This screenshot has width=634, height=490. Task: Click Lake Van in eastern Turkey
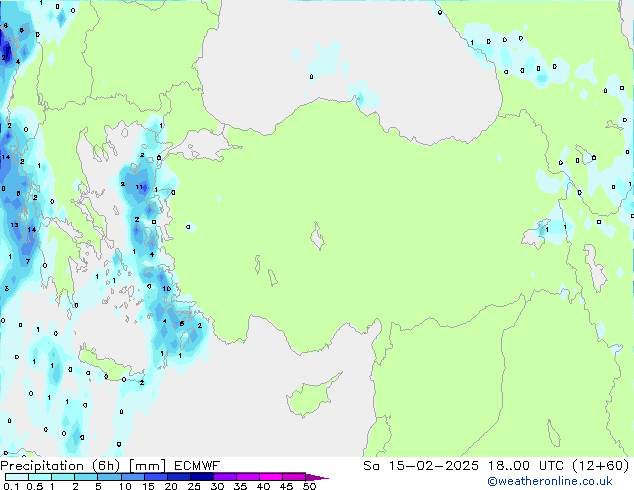(532, 237)
